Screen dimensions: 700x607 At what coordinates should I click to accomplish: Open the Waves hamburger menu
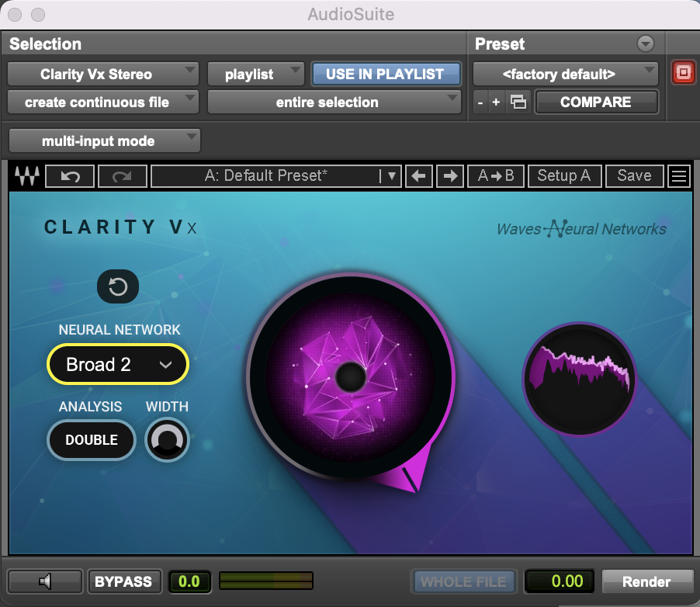click(679, 176)
